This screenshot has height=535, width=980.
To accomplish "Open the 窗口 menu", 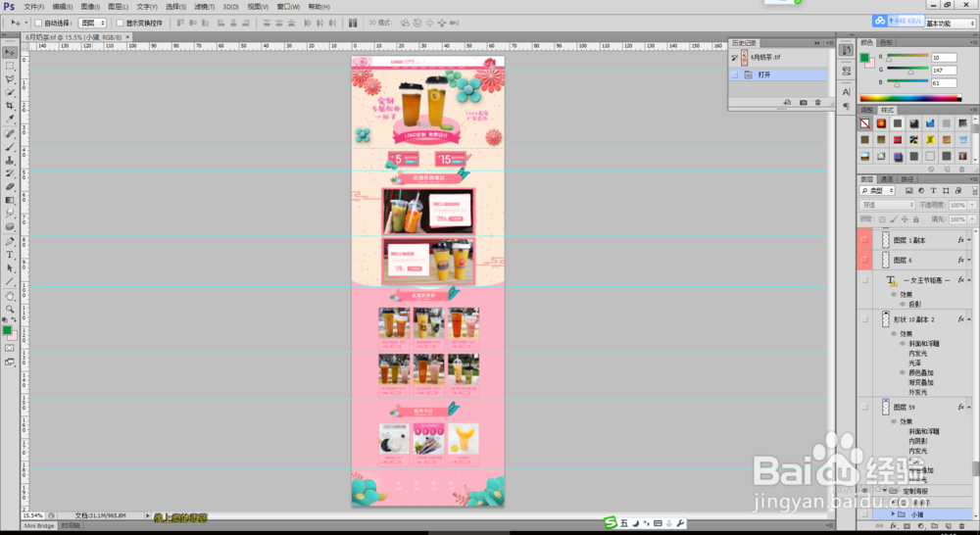I will pos(288,6).
